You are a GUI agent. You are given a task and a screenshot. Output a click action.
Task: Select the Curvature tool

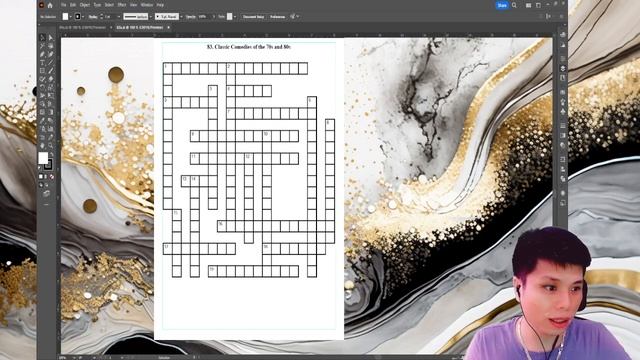click(x=51, y=54)
